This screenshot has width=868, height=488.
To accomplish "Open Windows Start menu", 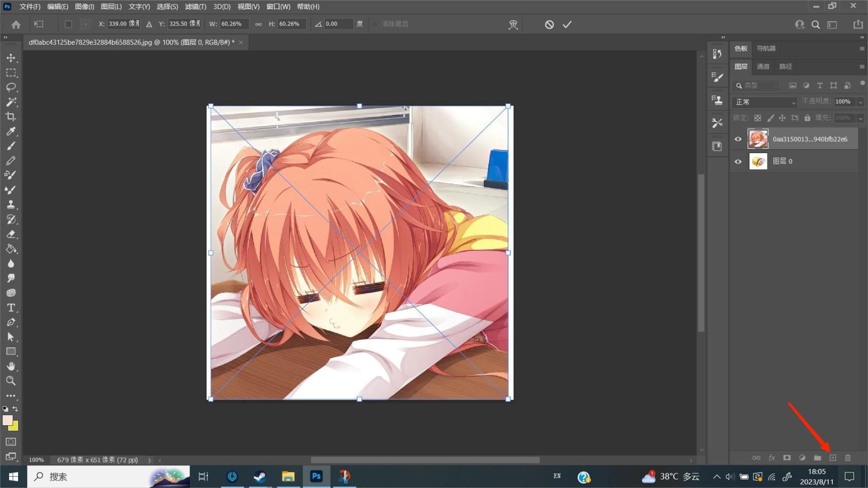I will [14, 476].
